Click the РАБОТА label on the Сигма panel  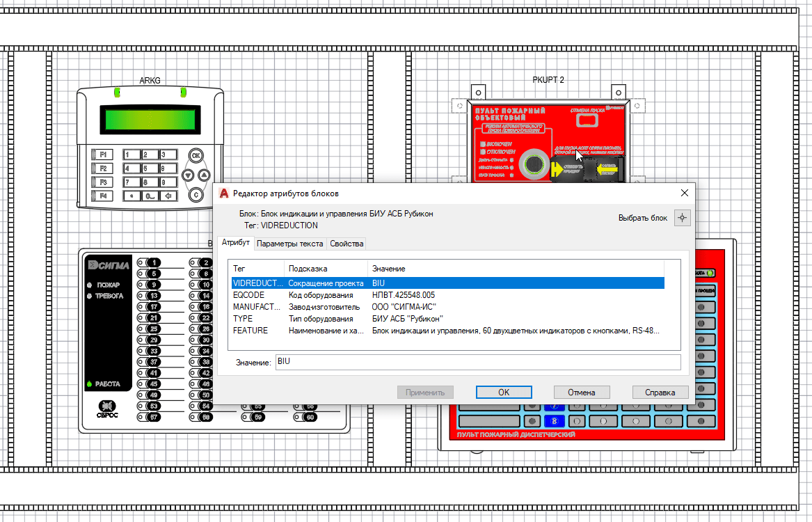[107, 383]
